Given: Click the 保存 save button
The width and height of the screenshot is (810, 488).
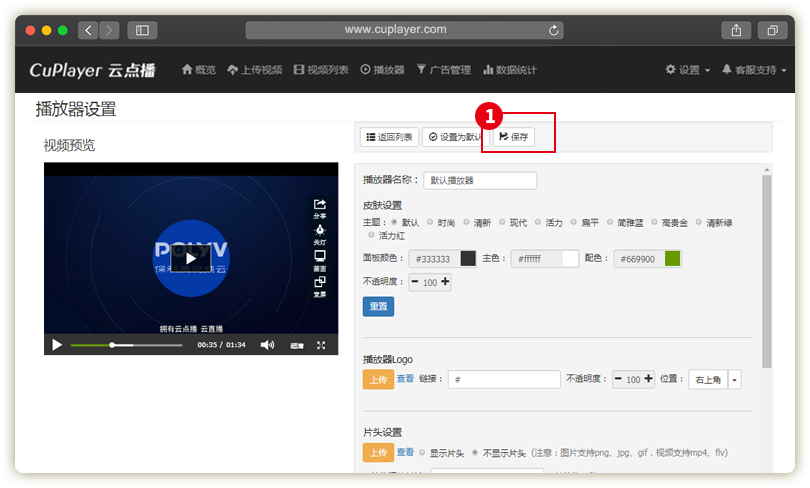Looking at the screenshot, I should point(514,137).
